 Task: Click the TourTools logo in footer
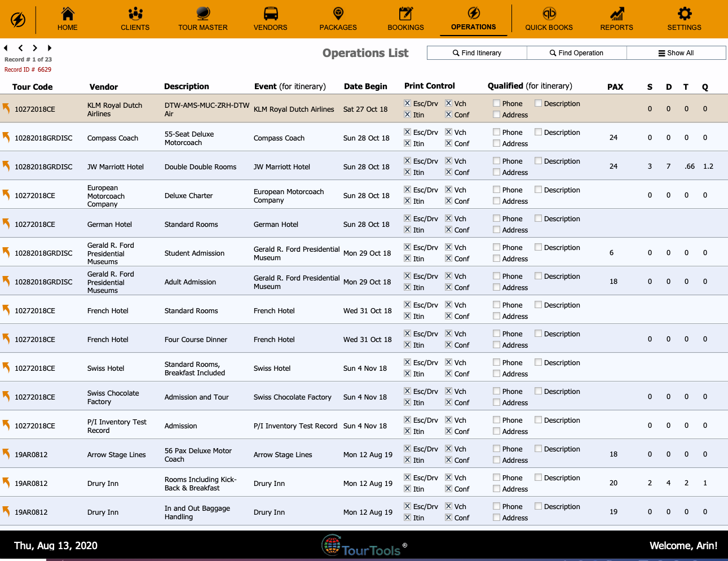click(x=364, y=546)
